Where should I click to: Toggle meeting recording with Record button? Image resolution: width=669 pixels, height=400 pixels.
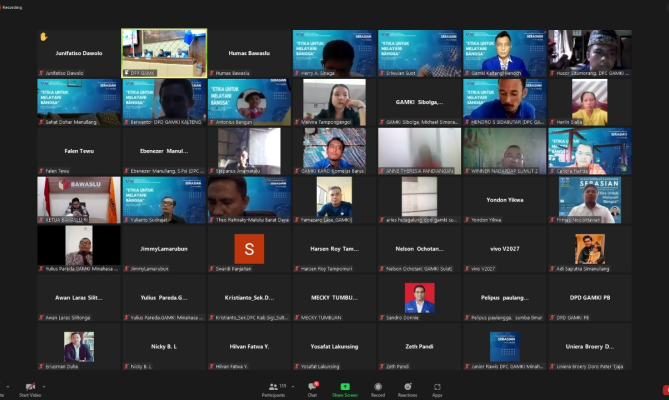(378, 388)
